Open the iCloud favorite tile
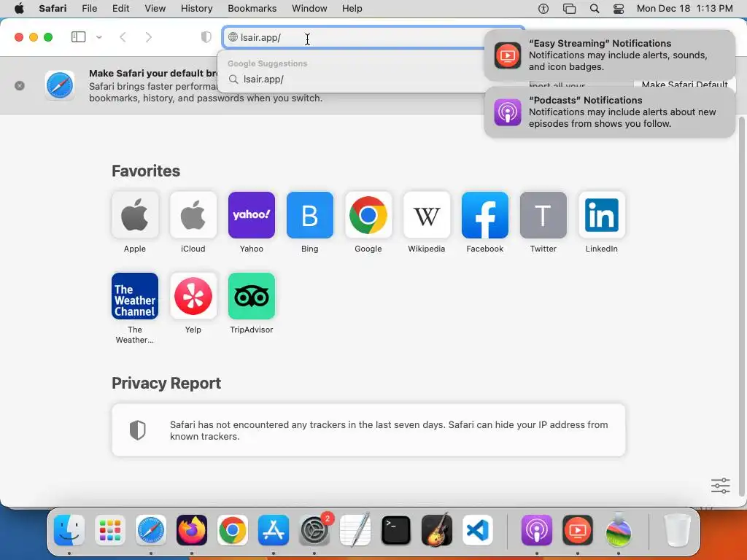Screen dimensions: 747x560 tap(193, 215)
